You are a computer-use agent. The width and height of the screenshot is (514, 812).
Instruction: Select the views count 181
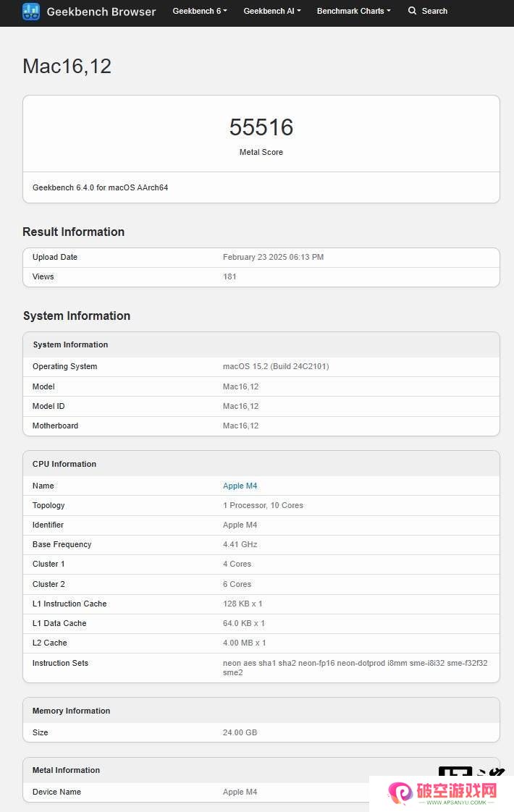point(229,276)
